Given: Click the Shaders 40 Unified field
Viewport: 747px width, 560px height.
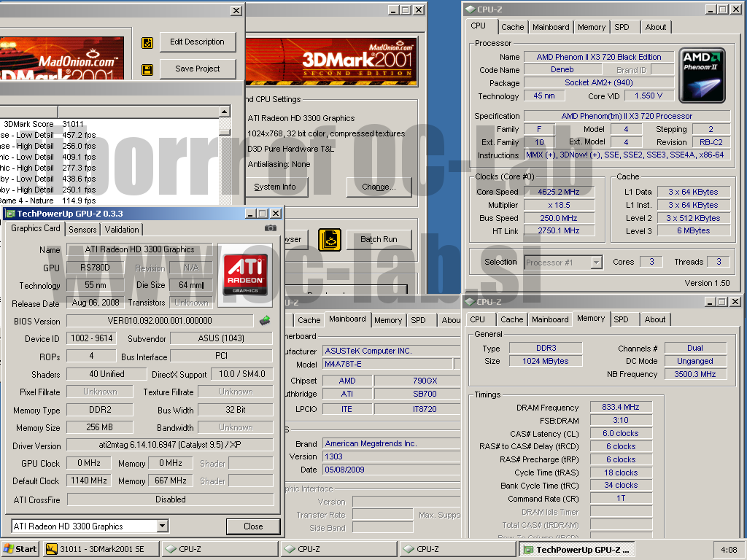Looking at the screenshot, I should tap(107, 374).
